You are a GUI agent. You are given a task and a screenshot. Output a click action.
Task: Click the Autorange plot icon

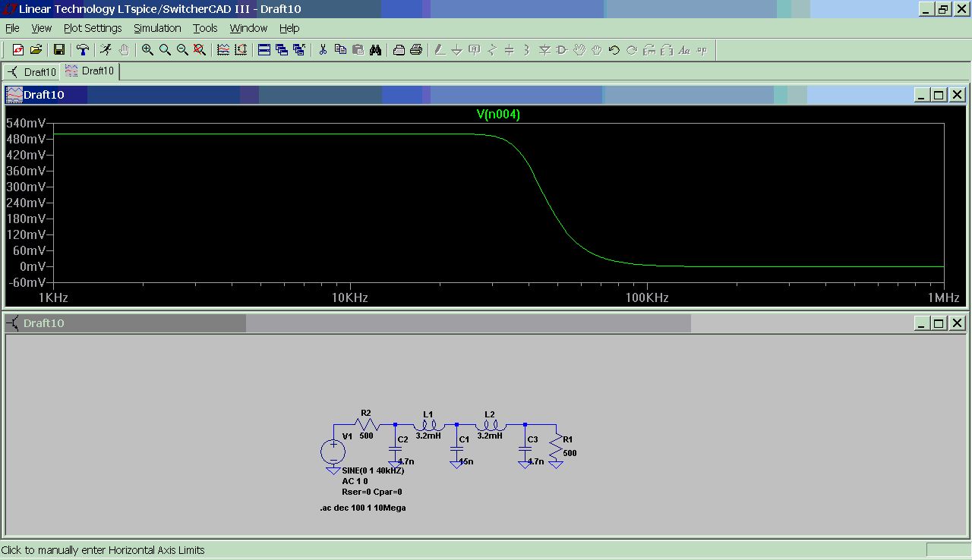pos(223,50)
